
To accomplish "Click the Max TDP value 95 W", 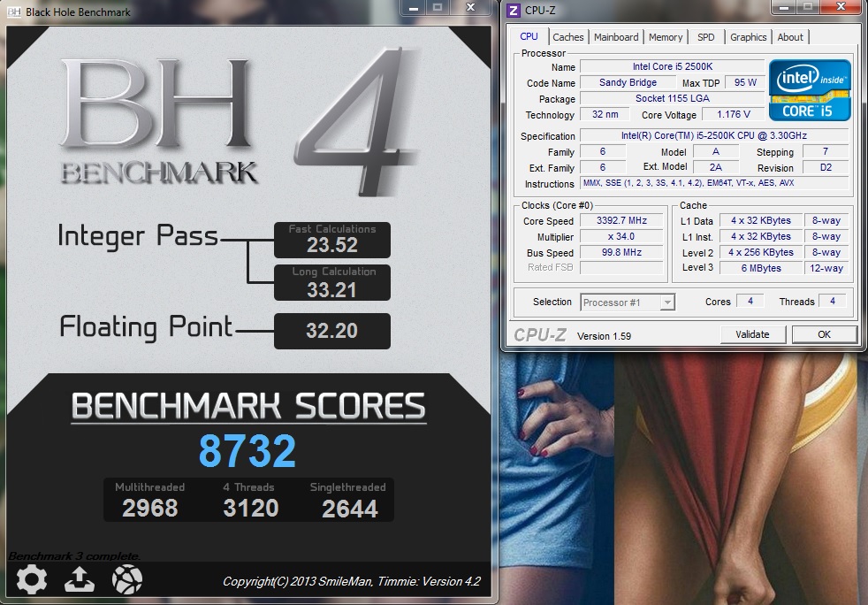I will pos(745,82).
